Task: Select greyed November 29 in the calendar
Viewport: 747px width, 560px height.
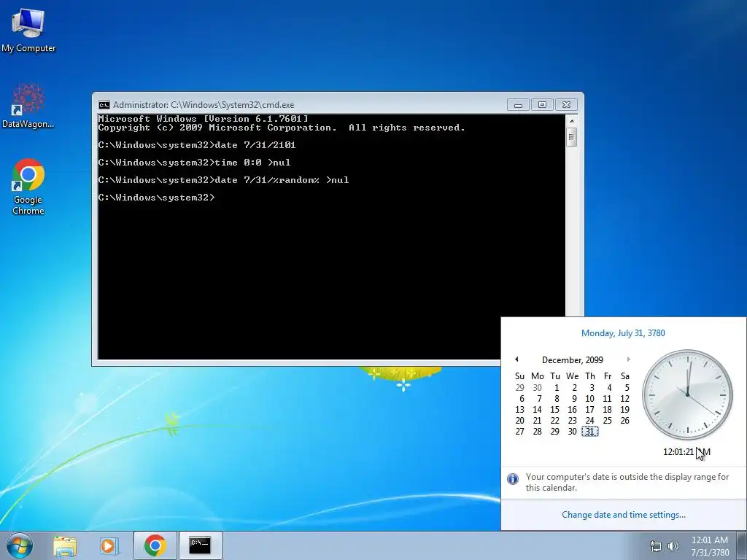Action: click(519, 388)
